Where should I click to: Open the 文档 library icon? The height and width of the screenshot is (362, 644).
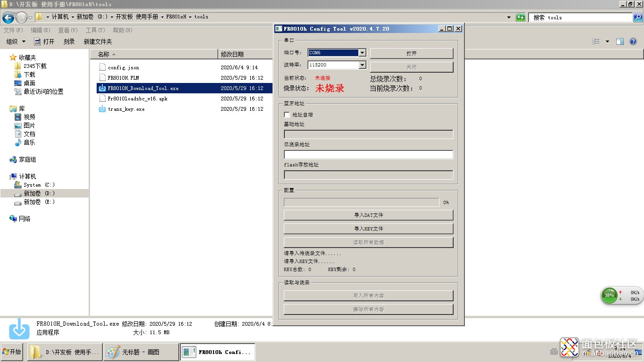coord(18,134)
